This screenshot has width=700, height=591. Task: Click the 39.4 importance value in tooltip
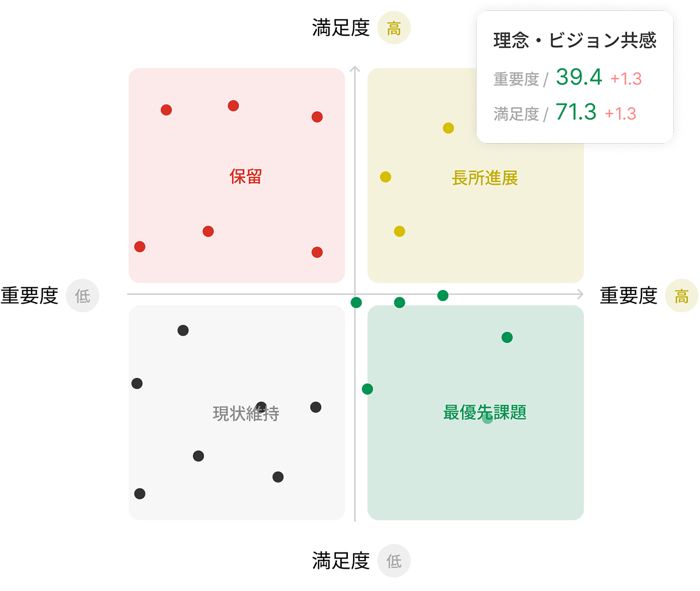(x=579, y=77)
